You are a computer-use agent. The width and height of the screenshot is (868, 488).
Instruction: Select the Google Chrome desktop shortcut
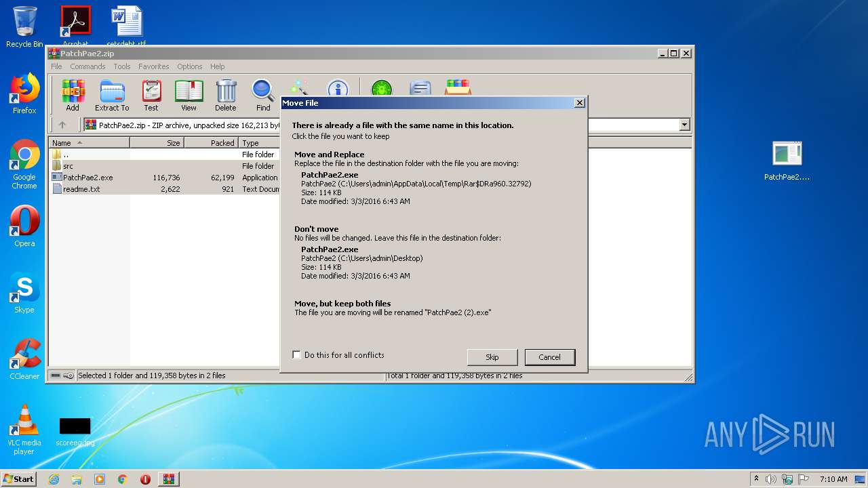coord(24,165)
